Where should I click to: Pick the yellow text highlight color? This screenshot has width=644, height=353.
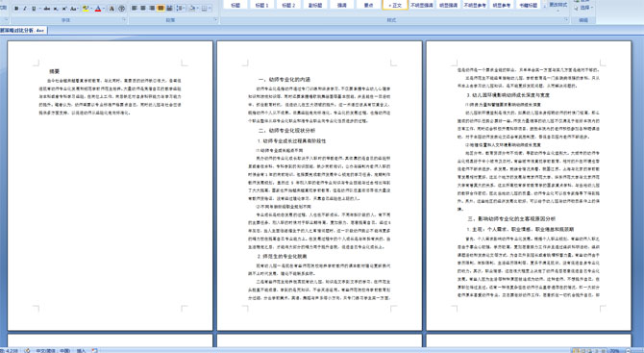pyautogui.click(x=86, y=9)
